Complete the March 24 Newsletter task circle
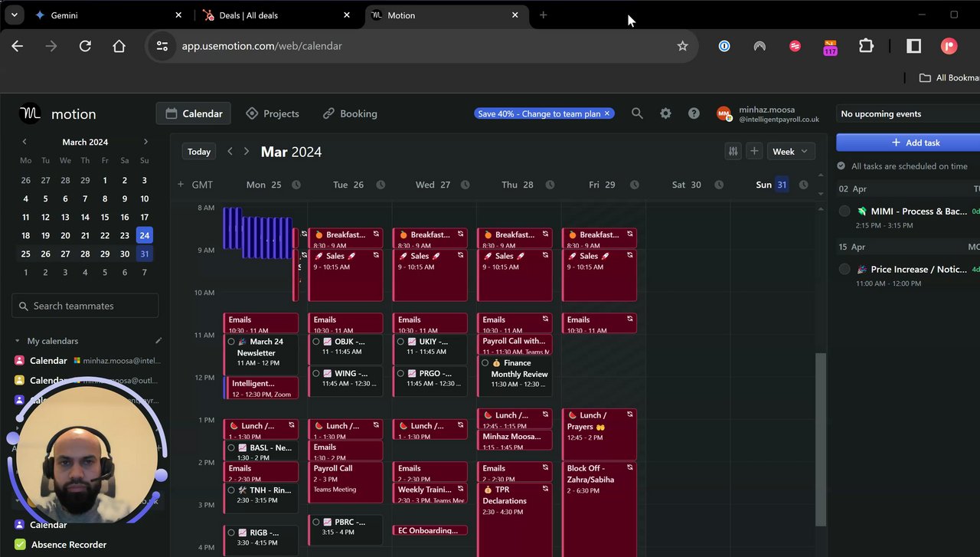Viewport: 980px width, 557px height. click(232, 342)
